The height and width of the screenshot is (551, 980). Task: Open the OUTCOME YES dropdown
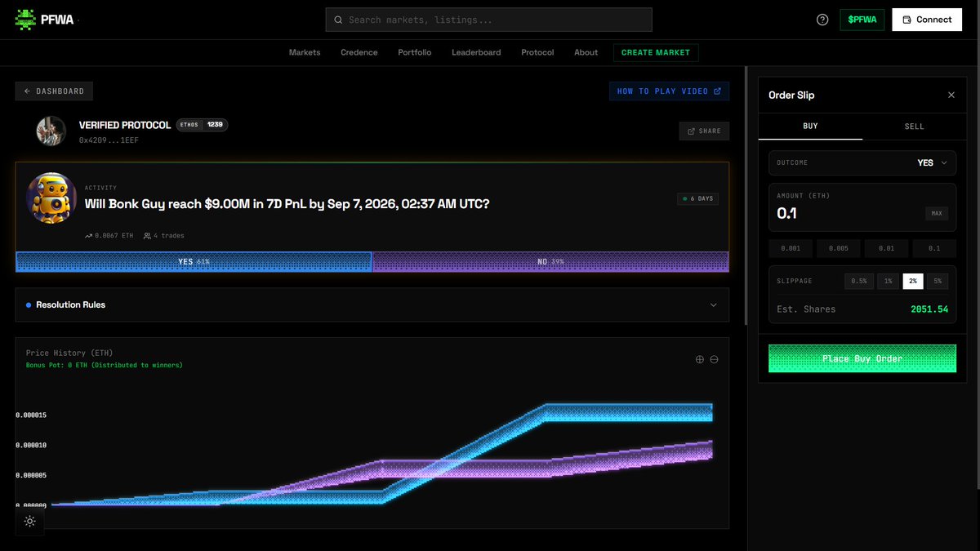[x=862, y=162]
